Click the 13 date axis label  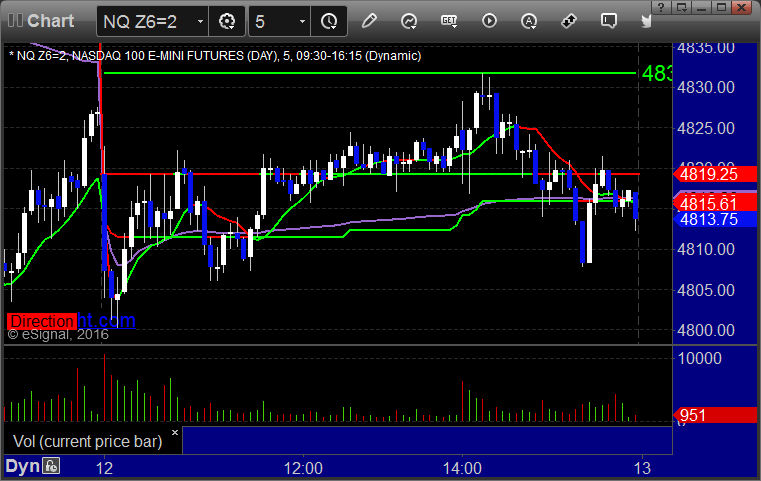pos(642,468)
